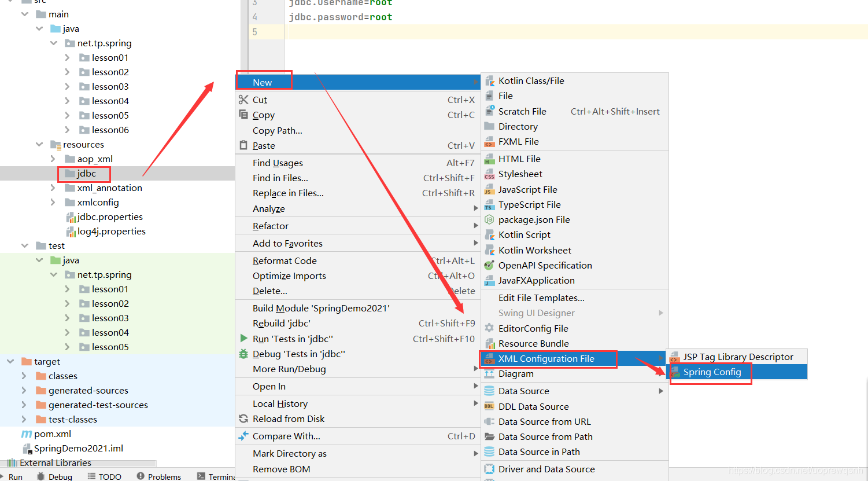Expand the test-classes folder
Image resolution: width=868 pixels, height=481 pixels.
coord(24,419)
